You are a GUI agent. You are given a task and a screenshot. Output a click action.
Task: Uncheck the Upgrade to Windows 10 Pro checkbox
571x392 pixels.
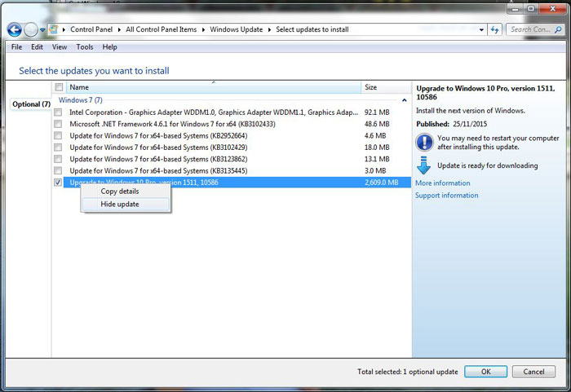pos(58,183)
